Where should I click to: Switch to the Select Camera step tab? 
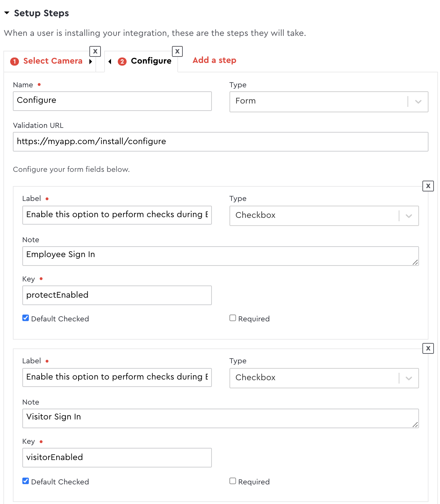tap(53, 61)
